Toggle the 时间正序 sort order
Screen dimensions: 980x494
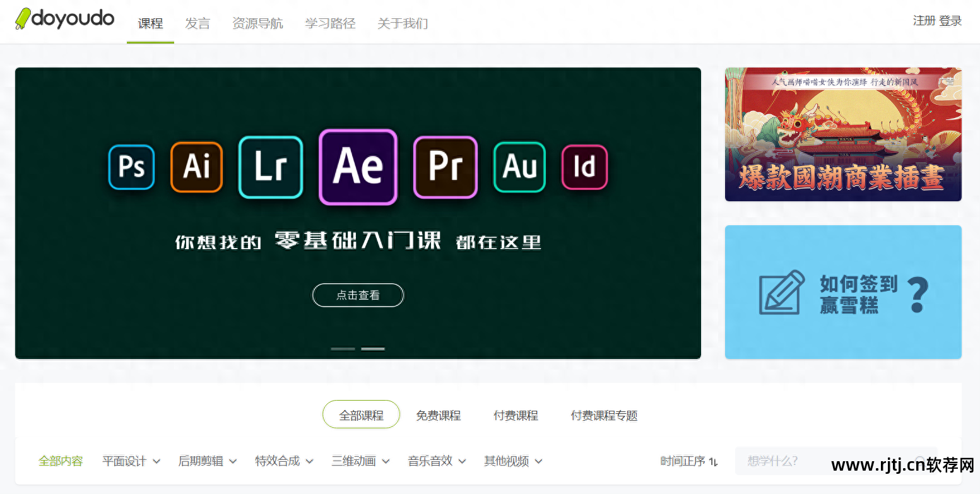click(689, 461)
